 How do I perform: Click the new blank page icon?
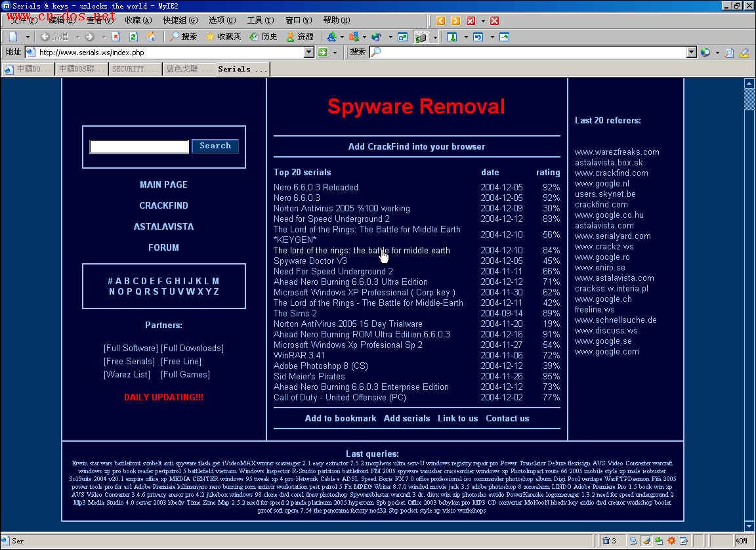[x=14, y=37]
